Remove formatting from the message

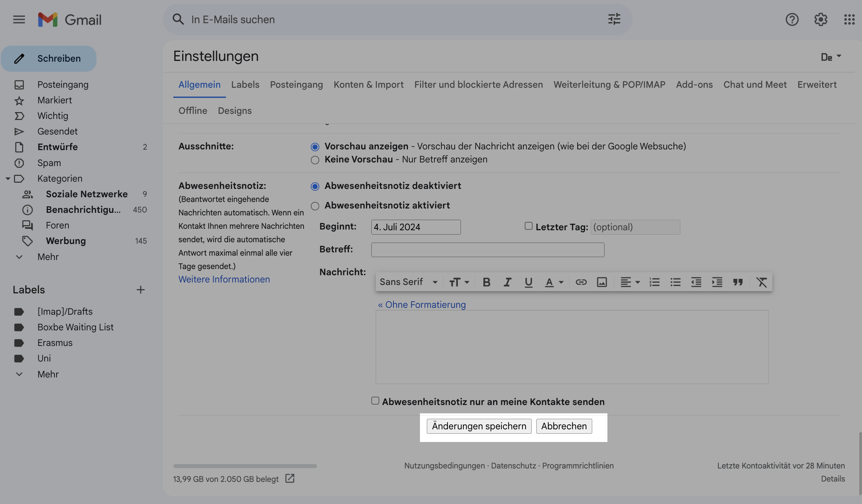pos(762,282)
